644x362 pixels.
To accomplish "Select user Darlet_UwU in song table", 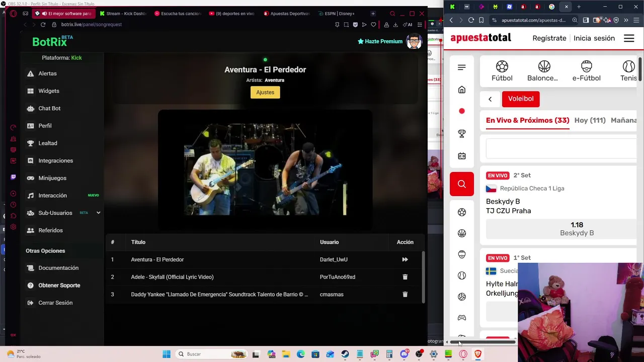I will click(334, 259).
